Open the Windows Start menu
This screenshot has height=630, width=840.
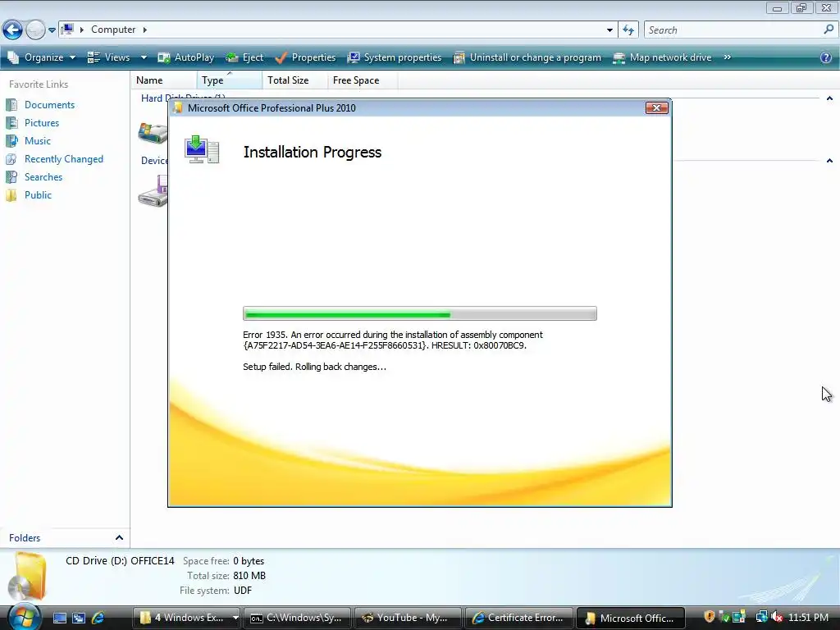[24, 617]
